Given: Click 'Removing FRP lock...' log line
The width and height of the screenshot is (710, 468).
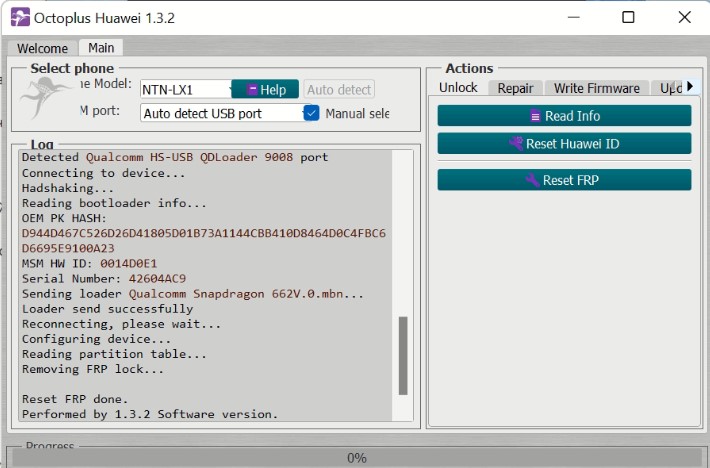Looking at the screenshot, I should click(x=92, y=369).
